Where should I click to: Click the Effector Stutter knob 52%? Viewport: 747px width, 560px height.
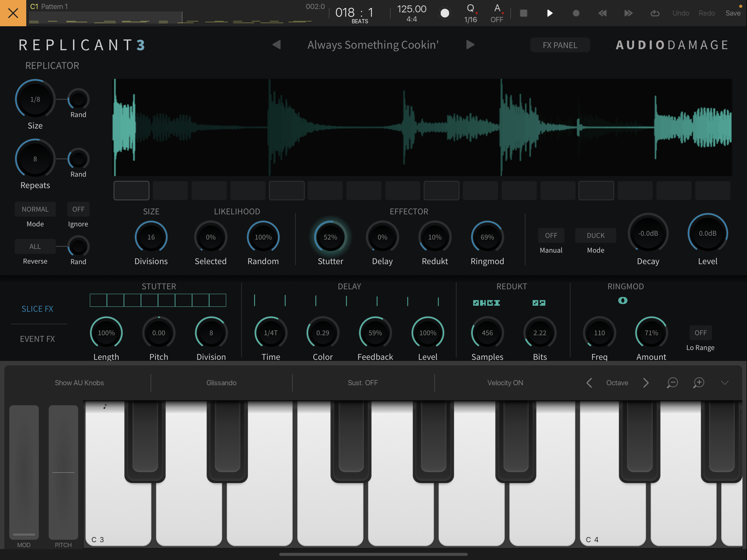pos(330,237)
